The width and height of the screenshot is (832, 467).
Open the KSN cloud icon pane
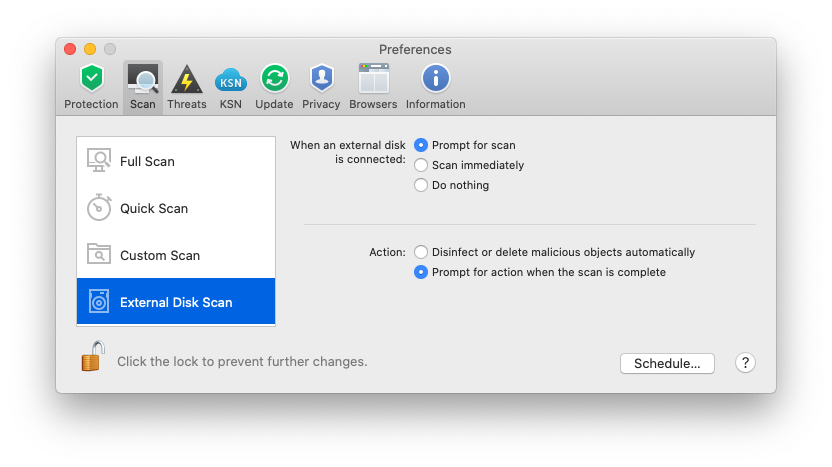(231, 87)
